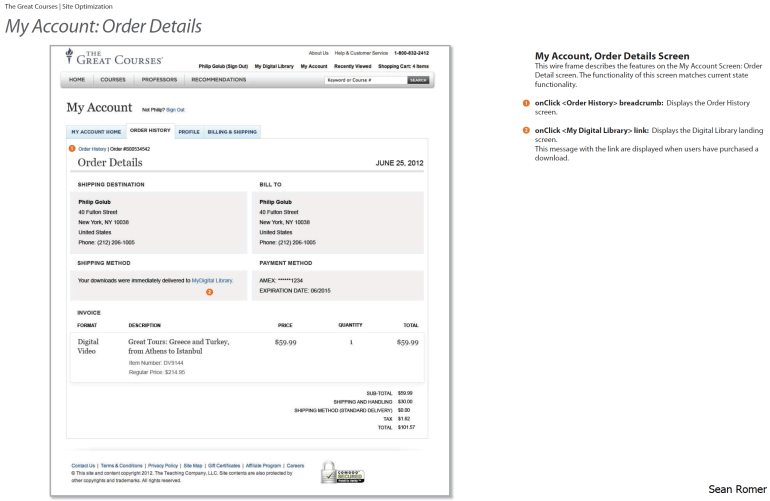This screenshot has height=501, width=770.
Task: Click the EXPIRATION DATE: 06/2015 text
Action: tap(295, 291)
